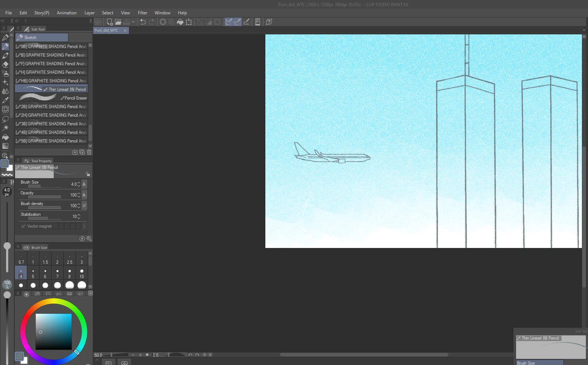The image size is (588, 365).
Task: Pick brush size 0.7 preset
Action: (21, 259)
